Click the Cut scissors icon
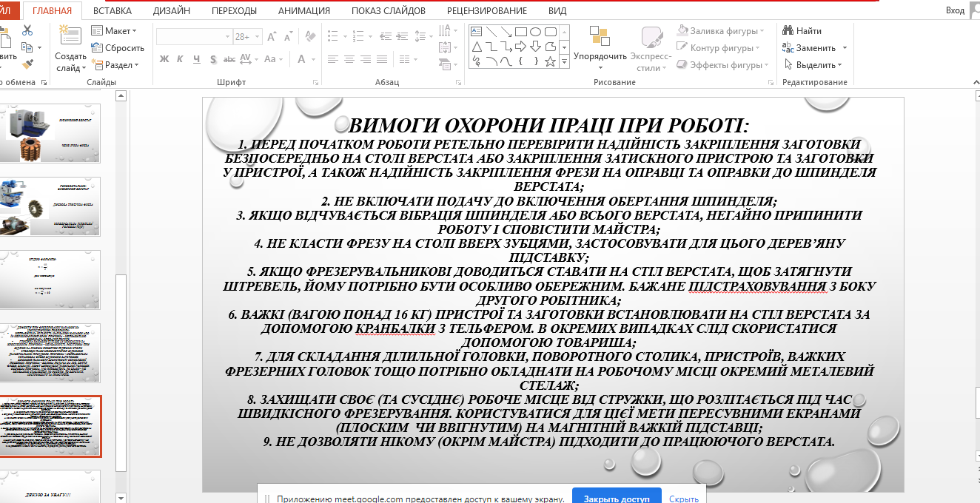 point(27,31)
